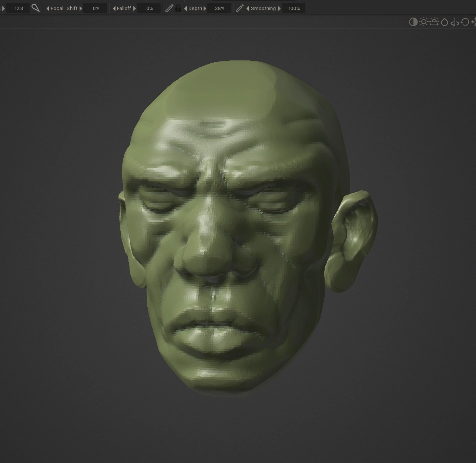Click the Depth 38% value field
This screenshot has width=476, height=463.
coord(219,8)
